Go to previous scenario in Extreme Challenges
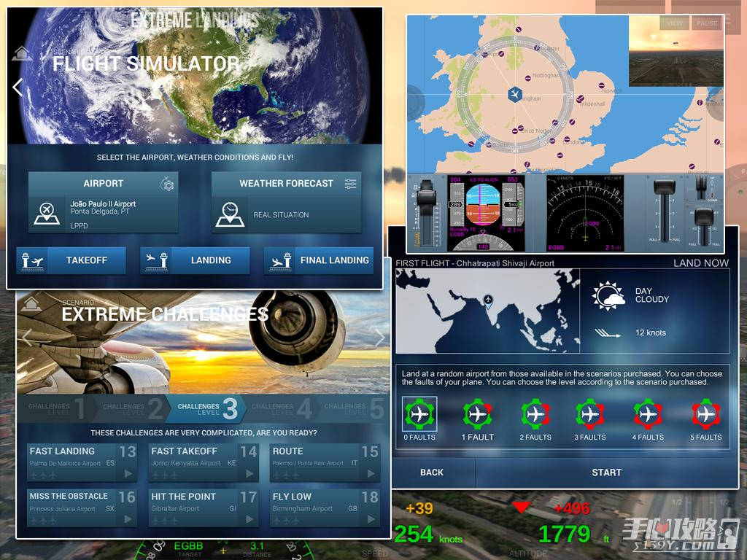This screenshot has width=747, height=560. tap(27, 338)
